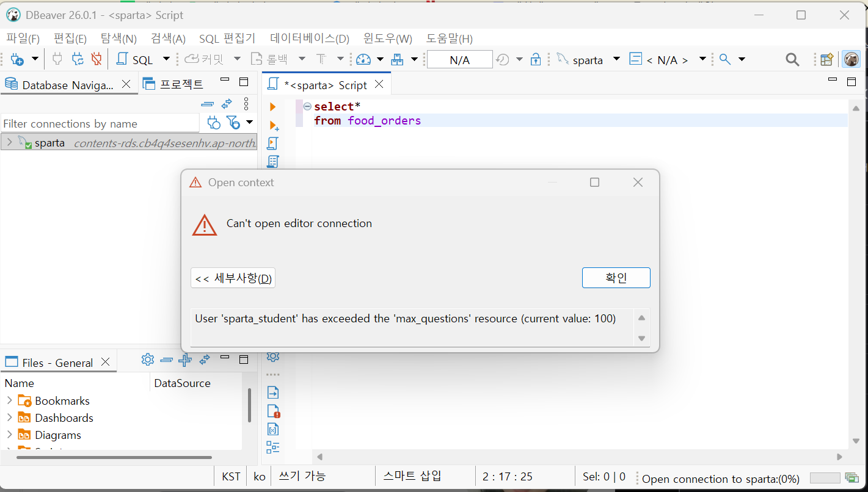This screenshot has height=492, width=868.
Task: Open the sparta connection dropdown arrow
Action: tap(616, 59)
